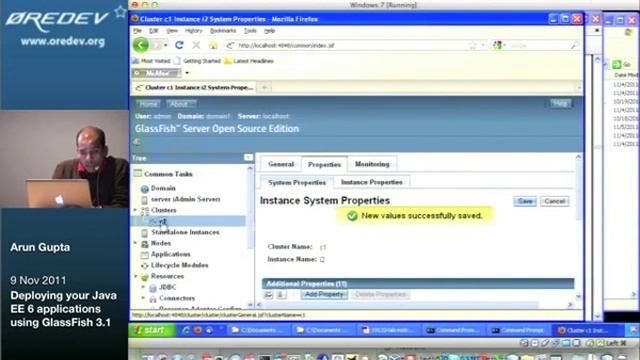Open the Tools menu
The image size is (640, 360).
[250, 31]
